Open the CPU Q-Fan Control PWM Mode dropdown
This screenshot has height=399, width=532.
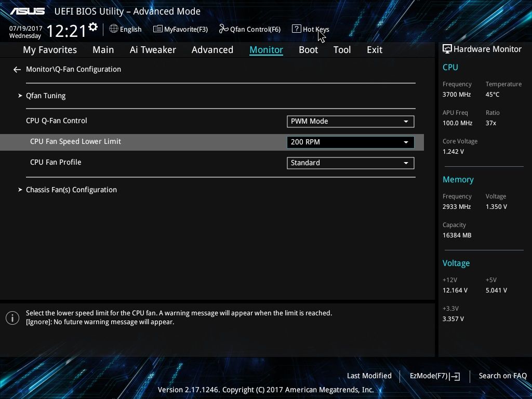click(x=351, y=122)
